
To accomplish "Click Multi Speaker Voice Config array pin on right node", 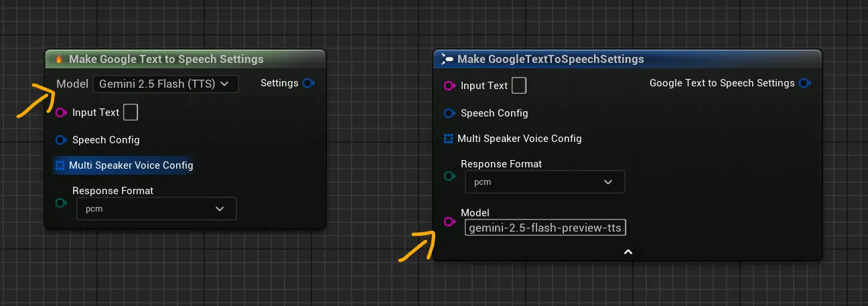I will [x=449, y=139].
